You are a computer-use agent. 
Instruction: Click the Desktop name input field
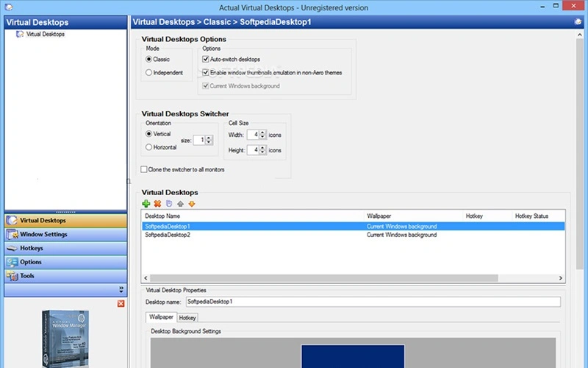(x=372, y=302)
